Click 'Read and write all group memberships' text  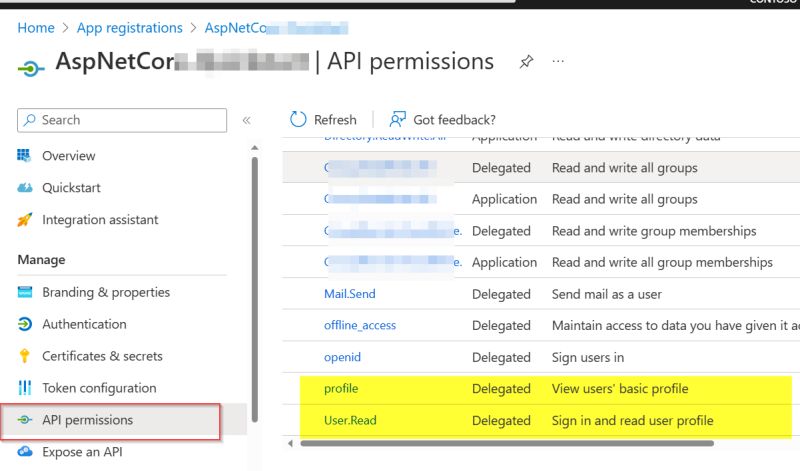pos(662,262)
